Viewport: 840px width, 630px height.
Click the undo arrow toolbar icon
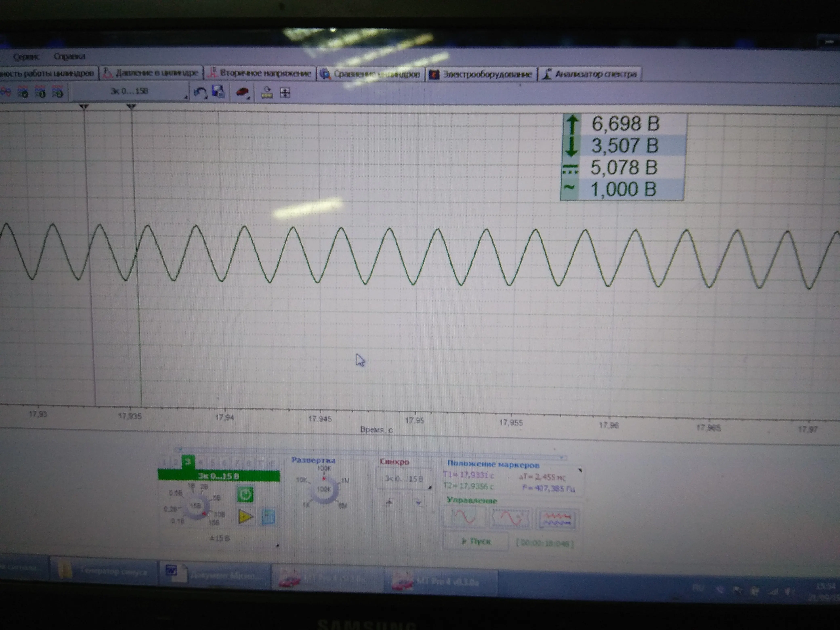200,92
